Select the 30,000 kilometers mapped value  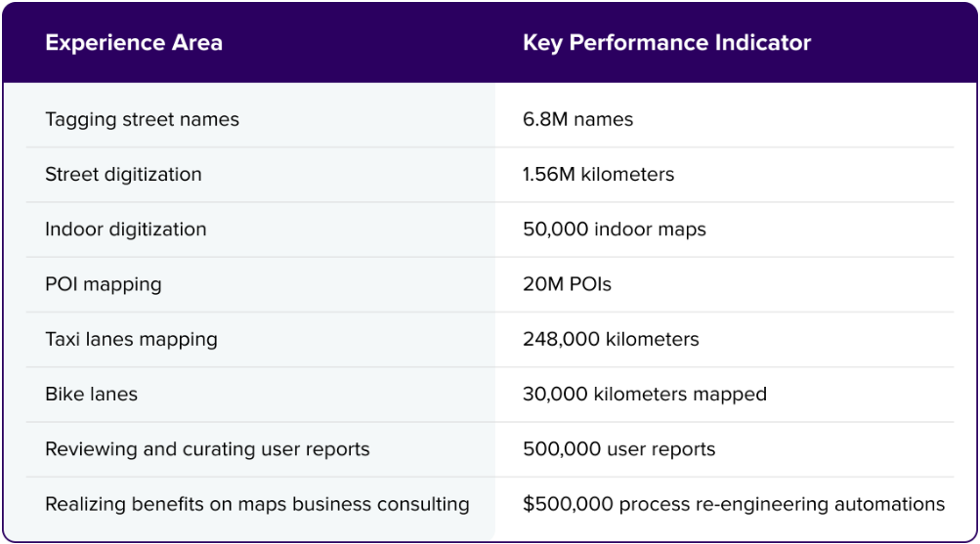[x=644, y=395]
